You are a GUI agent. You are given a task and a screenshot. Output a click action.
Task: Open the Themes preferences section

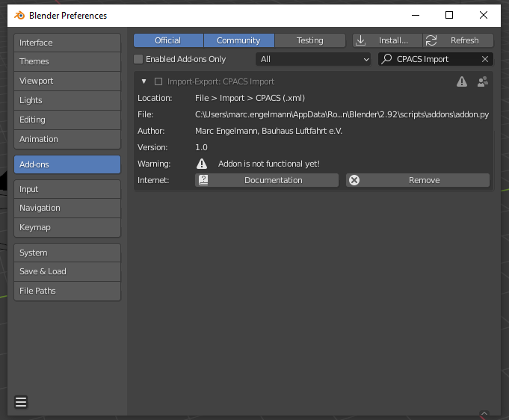click(x=67, y=61)
